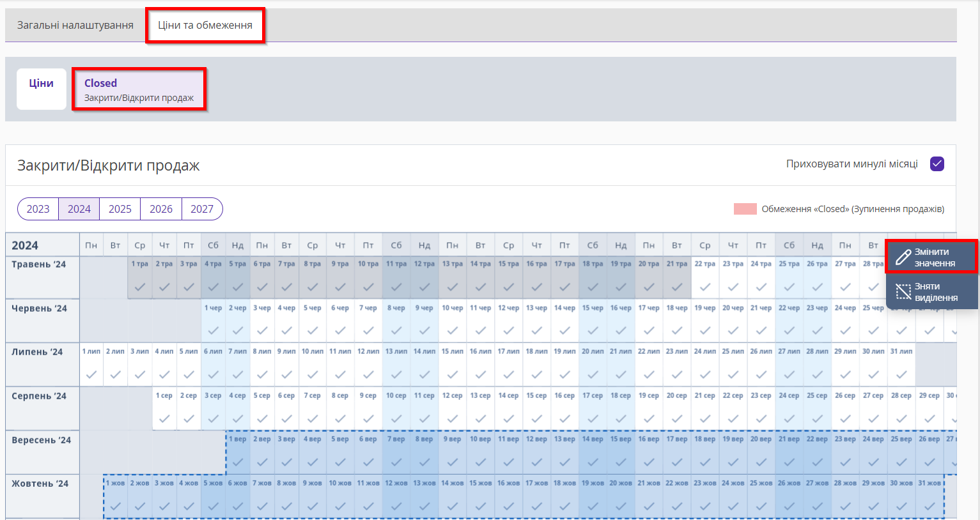Select year 2024 in the year selector
980x520 pixels.
tap(79, 209)
